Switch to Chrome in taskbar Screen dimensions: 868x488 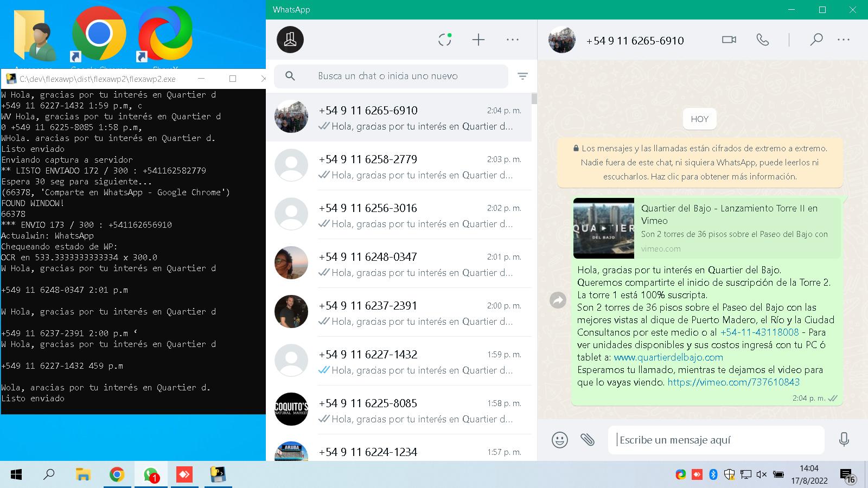pyautogui.click(x=117, y=475)
